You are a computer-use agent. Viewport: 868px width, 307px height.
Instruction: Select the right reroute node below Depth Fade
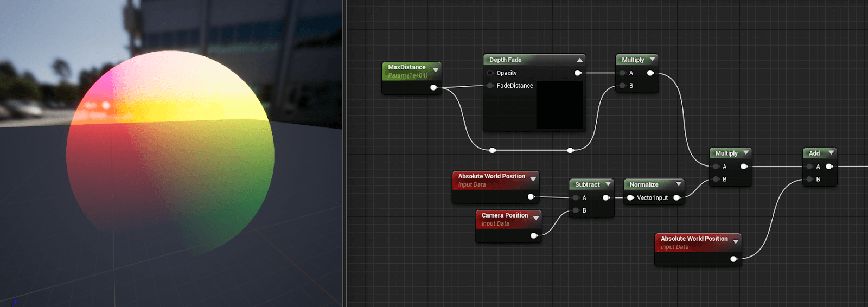click(570, 150)
